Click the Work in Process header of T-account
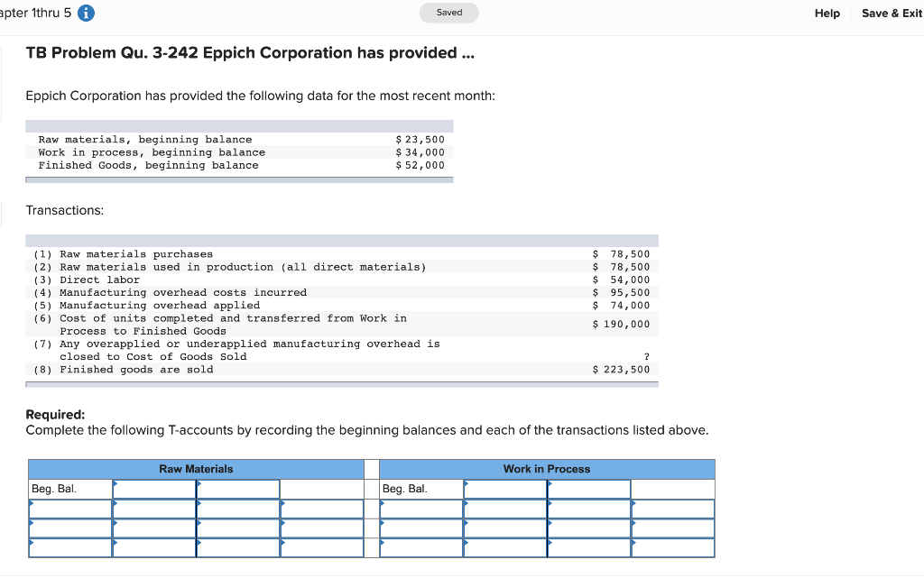This screenshot has height=578, width=924. [x=547, y=469]
